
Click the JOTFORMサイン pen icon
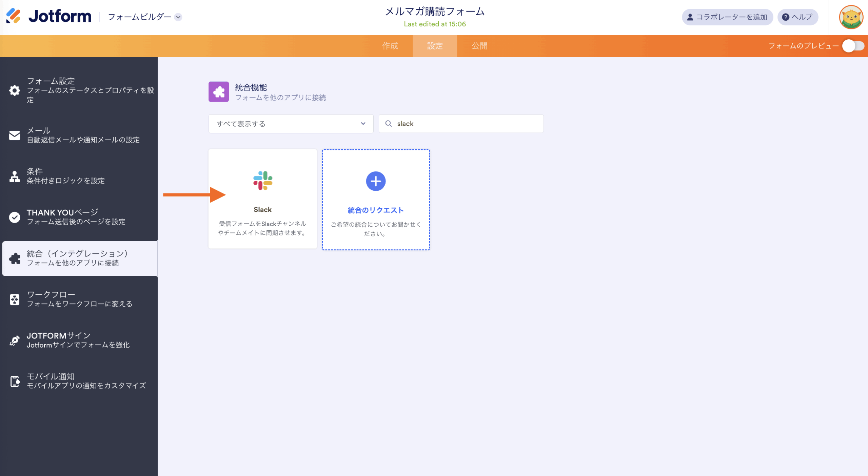click(14, 340)
